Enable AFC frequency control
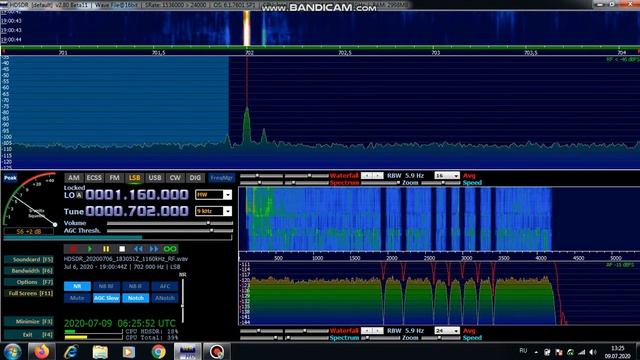The width and height of the screenshot is (640, 360). 165,286
